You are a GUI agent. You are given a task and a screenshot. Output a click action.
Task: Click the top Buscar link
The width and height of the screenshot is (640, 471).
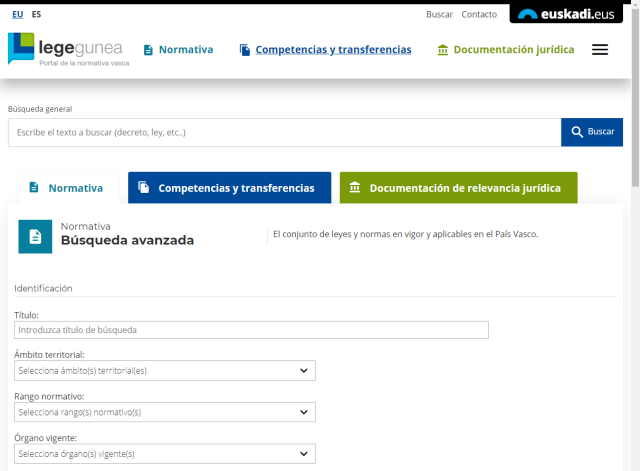[x=439, y=14]
